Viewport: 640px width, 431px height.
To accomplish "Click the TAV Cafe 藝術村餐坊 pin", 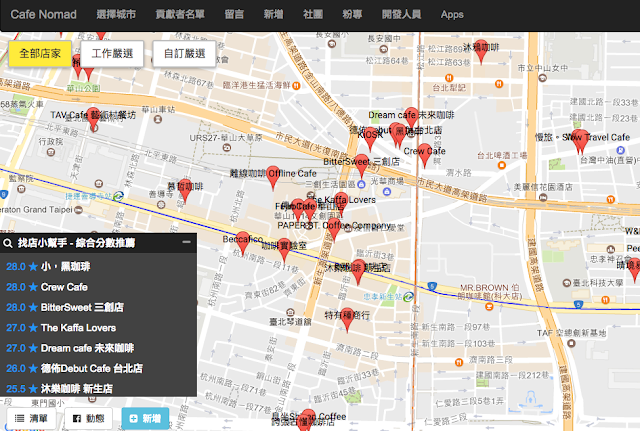I will (93, 120).
